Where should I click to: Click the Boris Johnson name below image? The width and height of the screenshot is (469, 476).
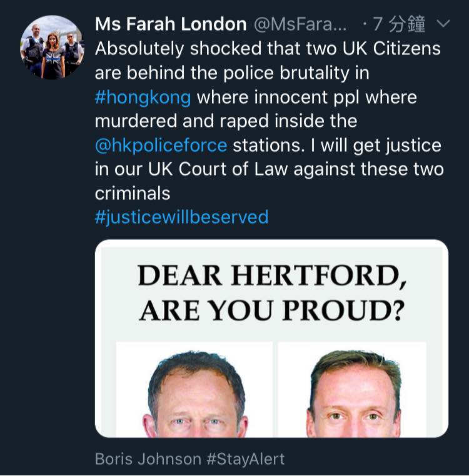point(148,459)
